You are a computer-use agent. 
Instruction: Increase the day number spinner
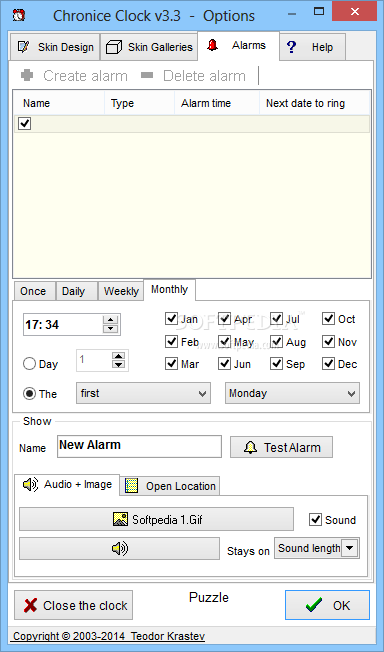click(x=119, y=356)
